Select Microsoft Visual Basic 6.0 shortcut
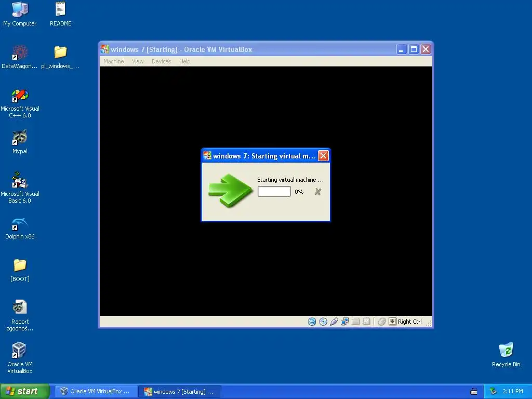The width and height of the screenshot is (532, 399). pos(20,188)
